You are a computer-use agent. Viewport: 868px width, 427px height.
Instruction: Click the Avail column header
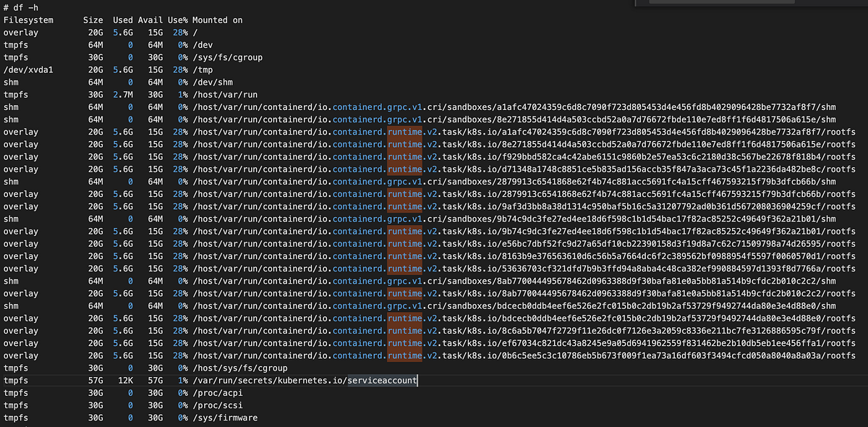(x=150, y=20)
